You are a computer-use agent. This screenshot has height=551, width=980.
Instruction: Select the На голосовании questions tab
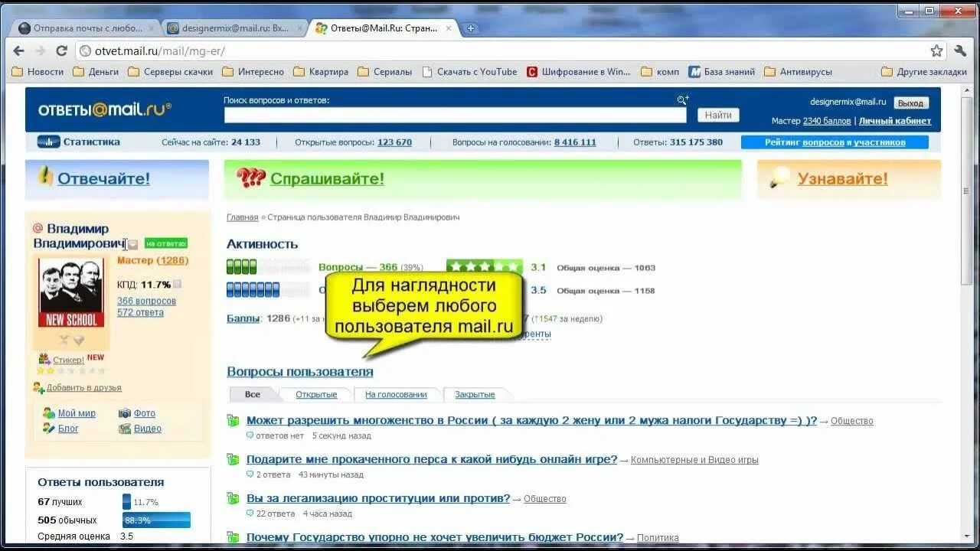pos(396,395)
